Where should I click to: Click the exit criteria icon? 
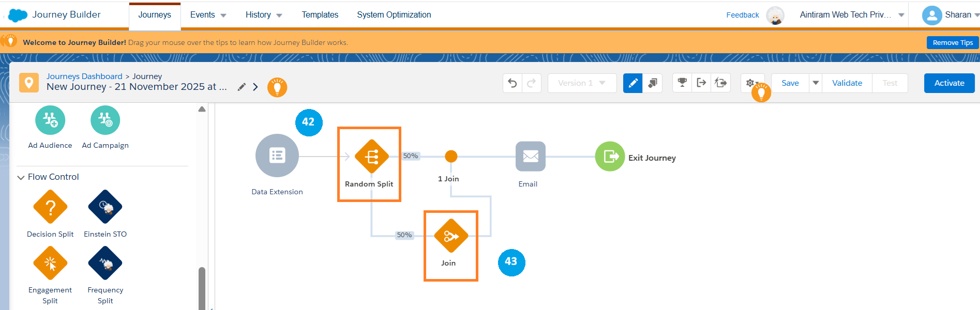pos(701,83)
